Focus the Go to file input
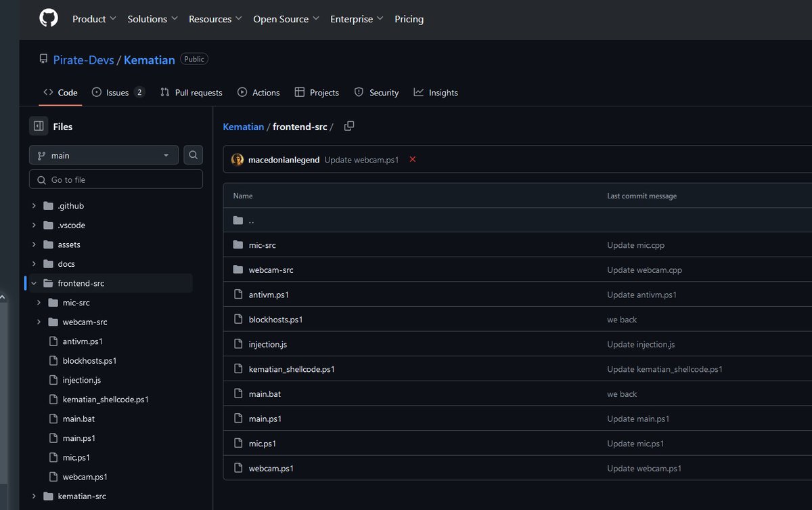This screenshot has width=812, height=510. point(116,179)
